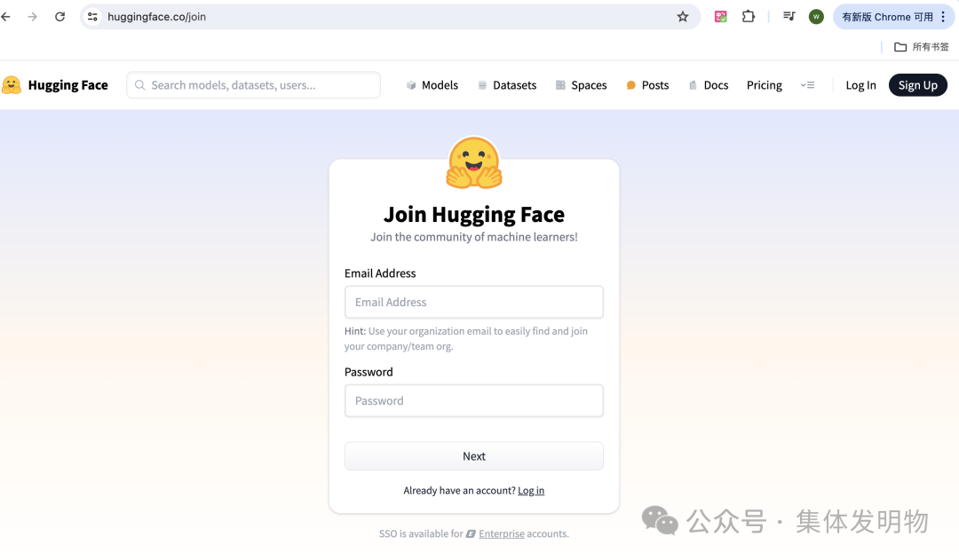Screen dimensions: 959x560
Task: Open the Docs nav item
Action: [709, 85]
